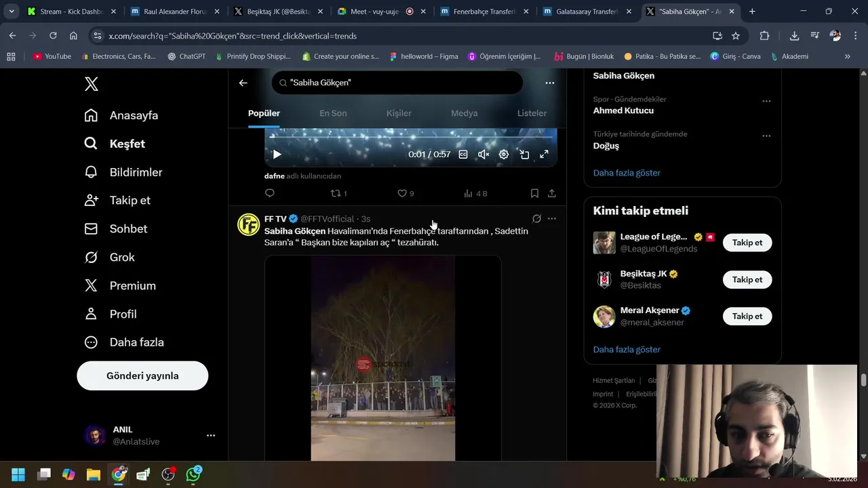Click Grok explain icon on FF TV post

click(536, 219)
